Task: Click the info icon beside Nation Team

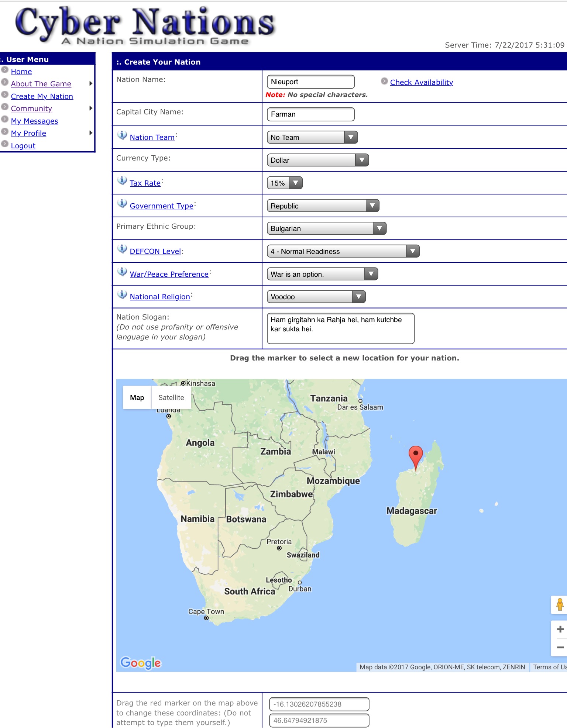Action: 122,135
